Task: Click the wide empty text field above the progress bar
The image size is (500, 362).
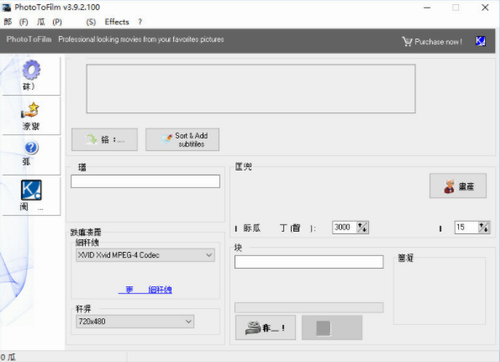Action: click(x=309, y=262)
